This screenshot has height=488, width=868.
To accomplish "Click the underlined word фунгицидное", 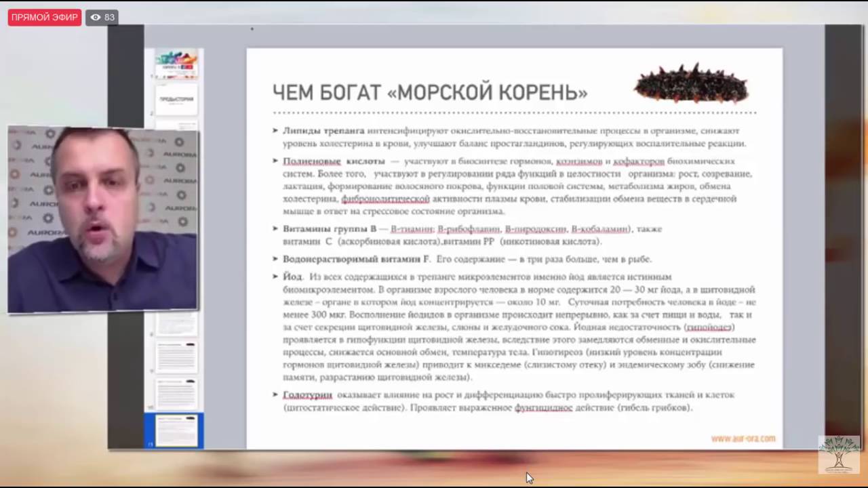I will tap(544, 407).
